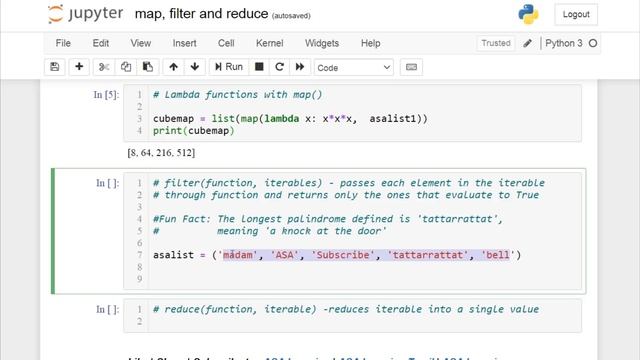The image size is (640, 360).
Task: Click the Logout button
Action: [576, 14]
